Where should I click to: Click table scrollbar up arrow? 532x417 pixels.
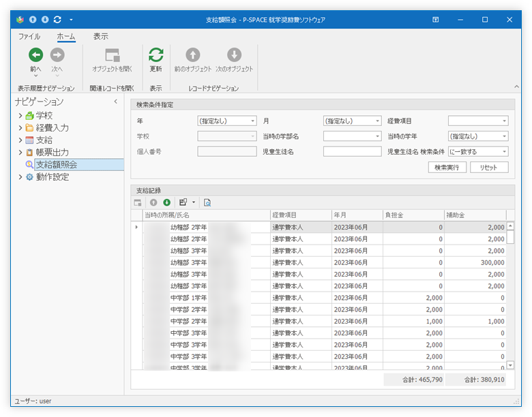click(510, 226)
